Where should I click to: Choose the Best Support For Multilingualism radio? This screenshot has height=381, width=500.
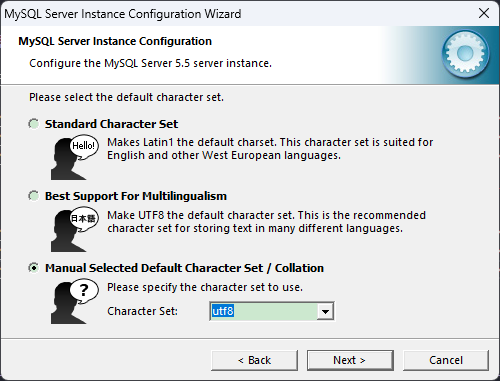click(x=33, y=196)
